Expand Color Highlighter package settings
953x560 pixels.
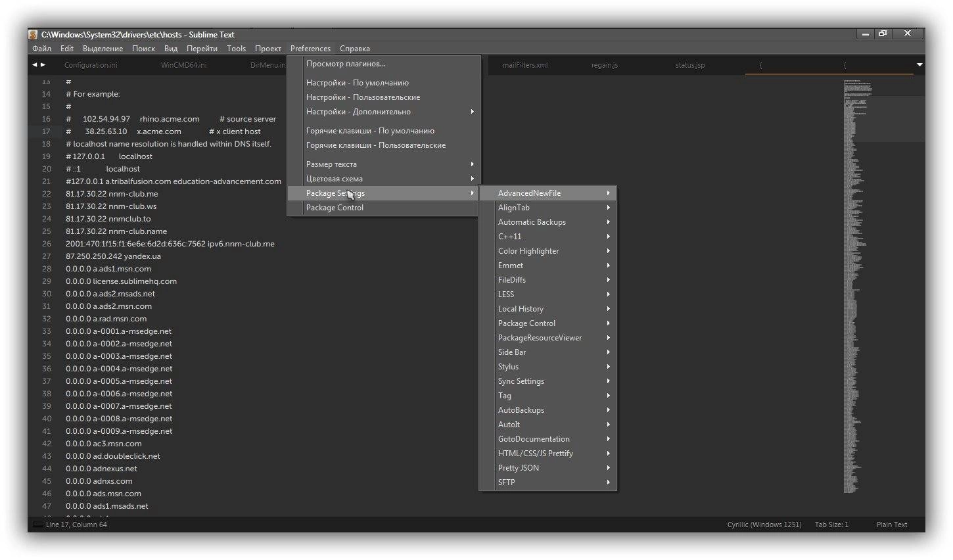tap(547, 251)
